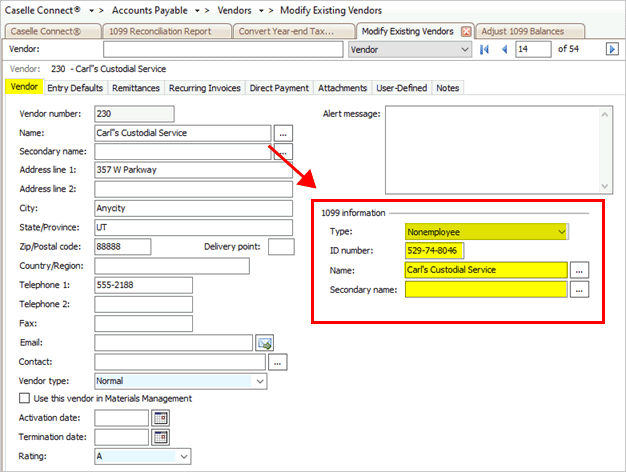The height and width of the screenshot is (472, 626).
Task: Open the Activation date calendar picker
Action: point(160,418)
